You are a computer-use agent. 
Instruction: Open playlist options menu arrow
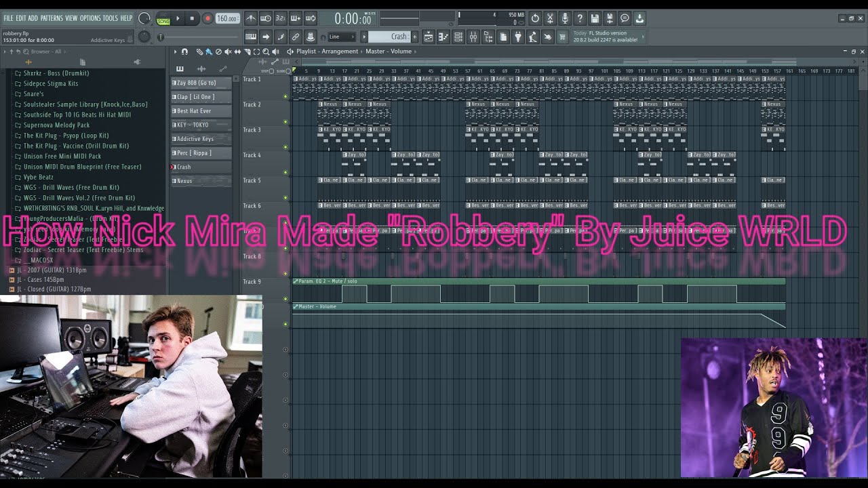175,52
